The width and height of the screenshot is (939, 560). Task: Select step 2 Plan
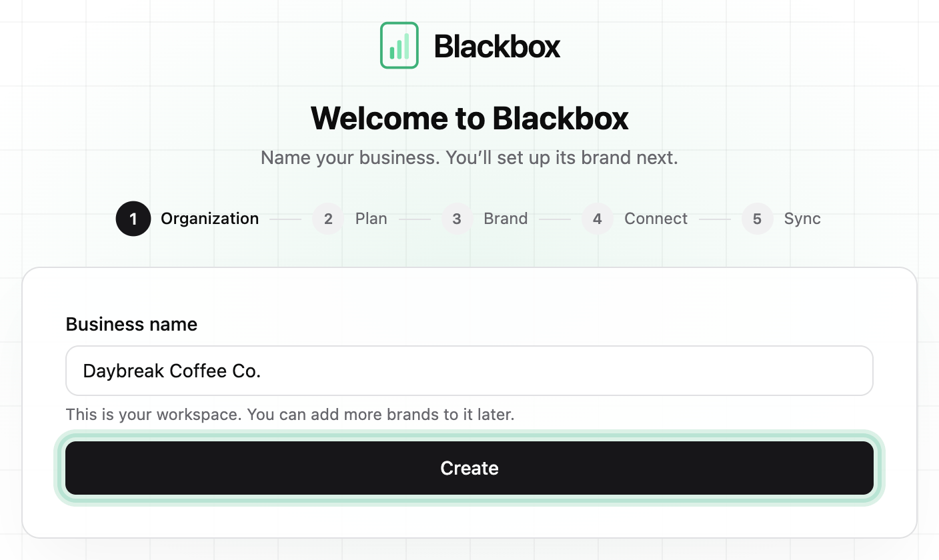point(349,219)
